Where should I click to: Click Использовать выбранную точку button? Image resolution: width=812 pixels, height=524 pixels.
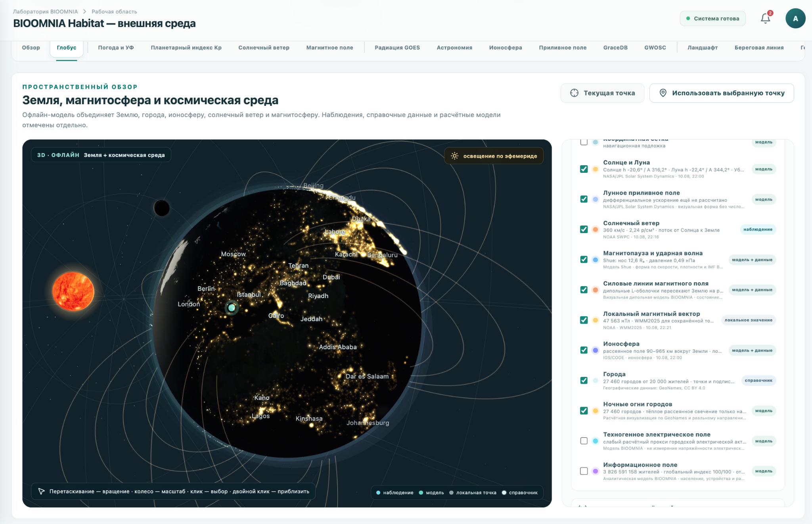722,93
